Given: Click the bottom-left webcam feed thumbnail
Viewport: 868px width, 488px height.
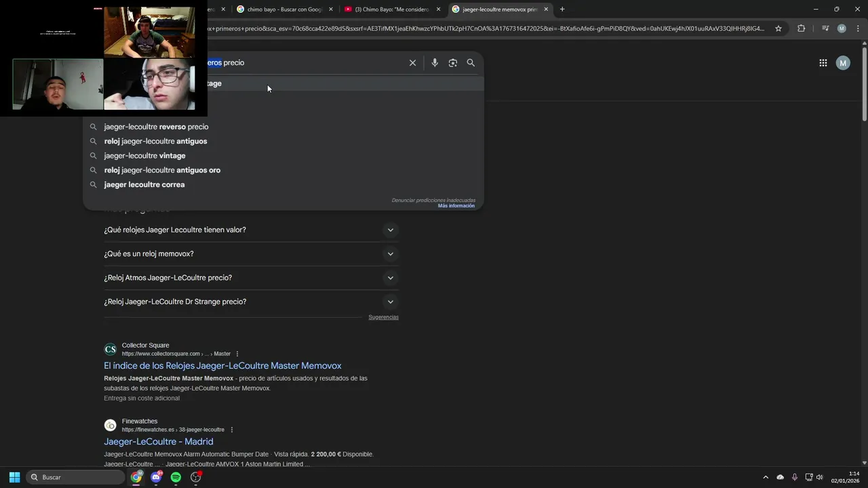Looking at the screenshot, I should click(x=58, y=84).
